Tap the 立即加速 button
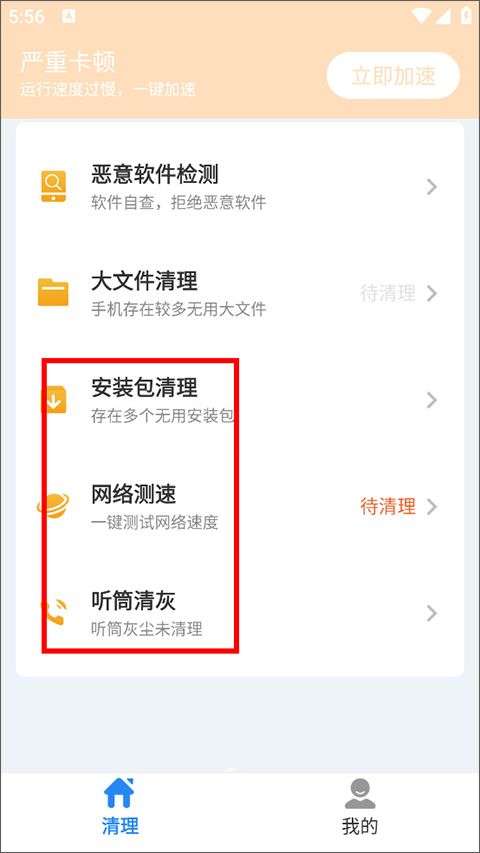 (393, 76)
